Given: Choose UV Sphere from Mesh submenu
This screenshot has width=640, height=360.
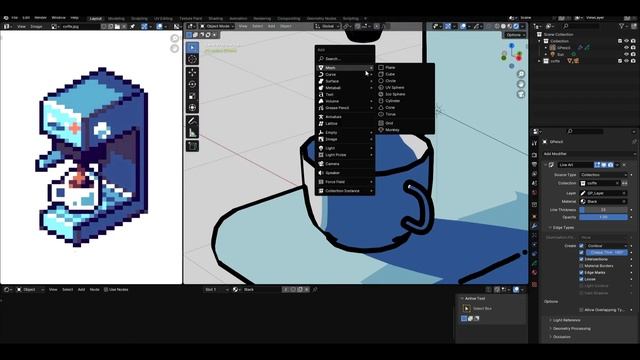Looking at the screenshot, I should 395,87.
